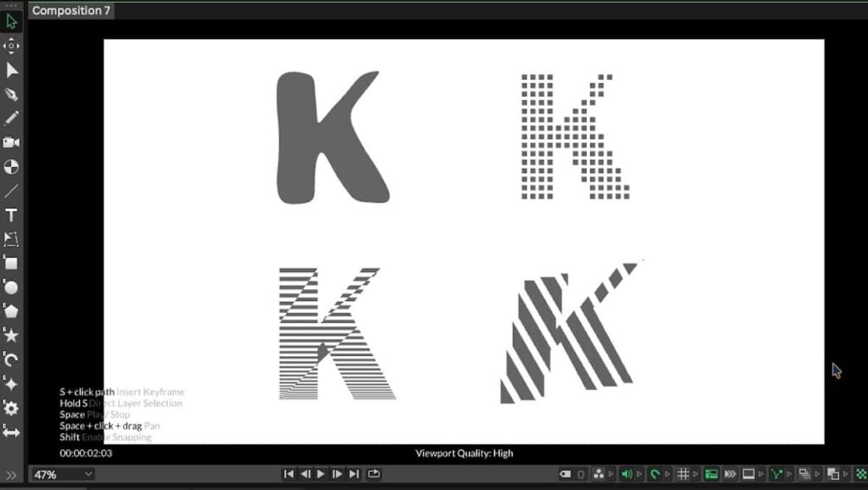Toggle the green speaker audio button

coord(626,474)
